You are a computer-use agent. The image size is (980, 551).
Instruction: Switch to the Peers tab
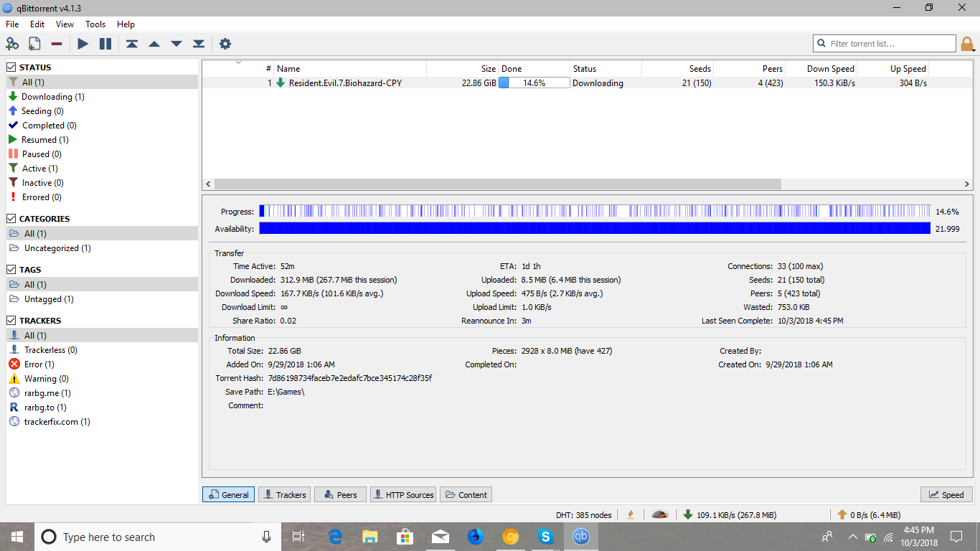pyautogui.click(x=340, y=494)
